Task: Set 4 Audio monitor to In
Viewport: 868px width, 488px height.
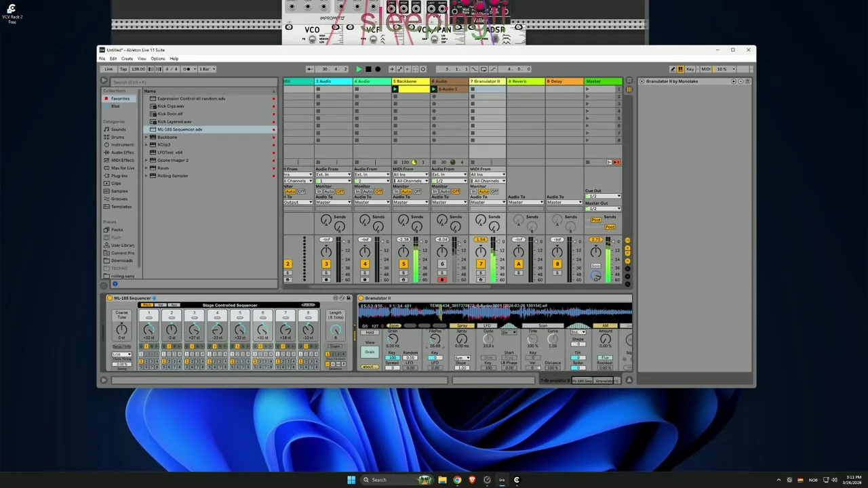Action: [x=357, y=192]
